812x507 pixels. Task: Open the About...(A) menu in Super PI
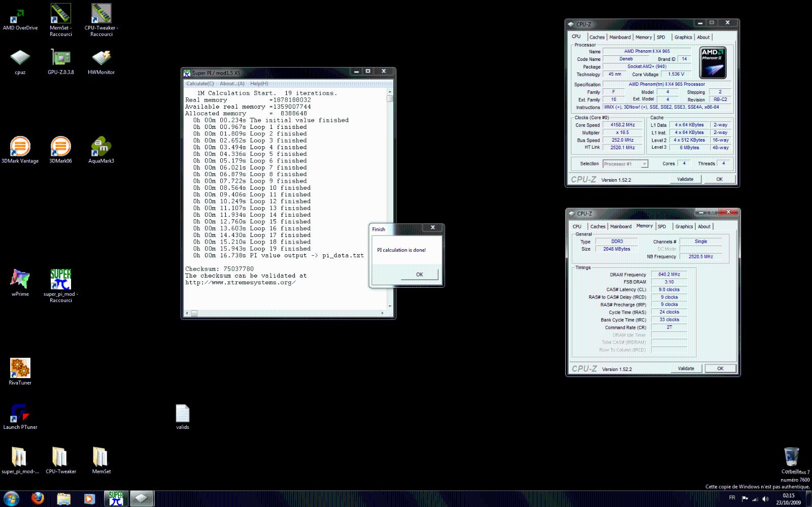tap(232, 84)
